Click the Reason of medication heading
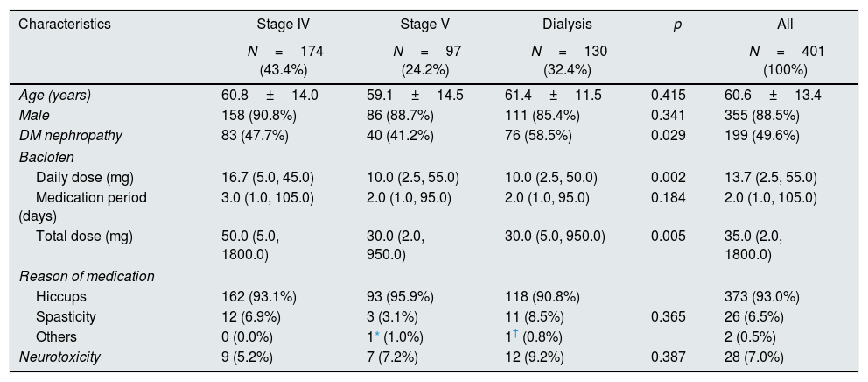Viewport: 868px width, 382px height. pos(87,277)
